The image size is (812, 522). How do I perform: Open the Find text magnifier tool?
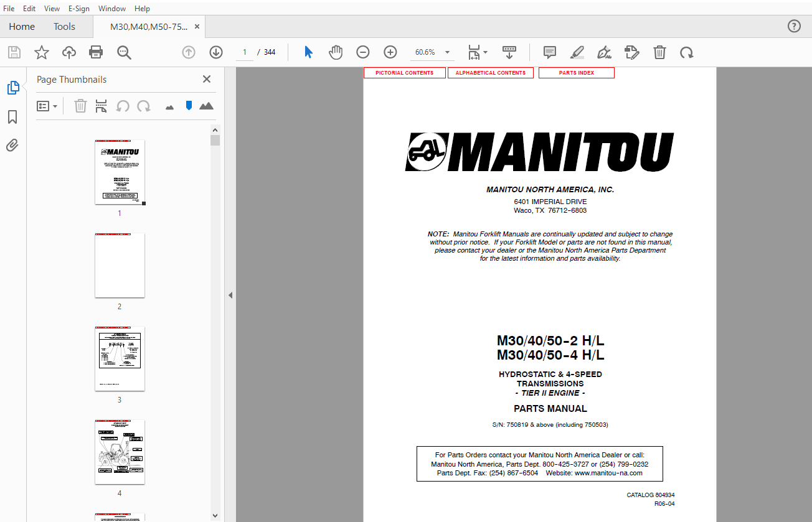(124, 52)
